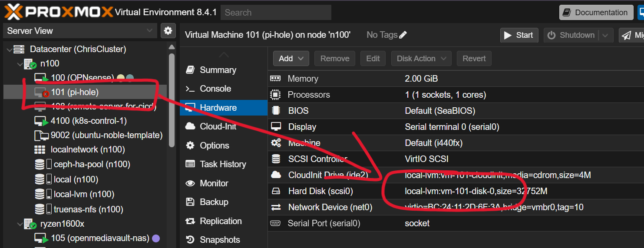Click the SCSI Controller database icon
Screen dimensions: 644x248
tap(275, 159)
